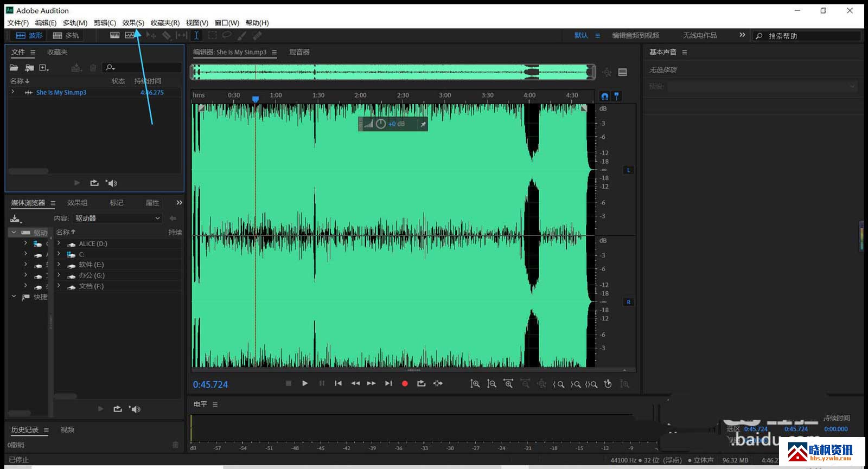Toggle left channel L button

(628, 170)
